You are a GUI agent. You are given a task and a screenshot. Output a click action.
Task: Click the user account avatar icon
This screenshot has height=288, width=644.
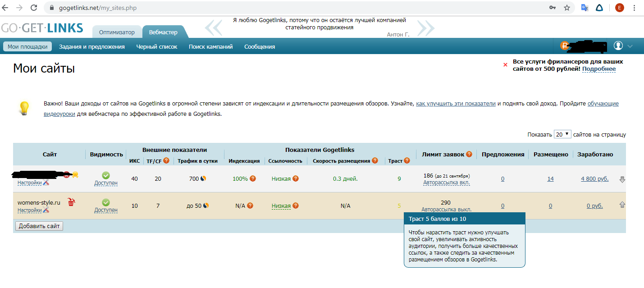coord(618,46)
